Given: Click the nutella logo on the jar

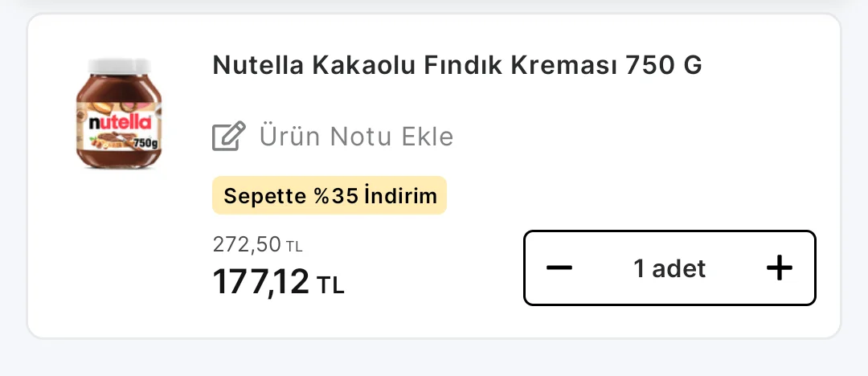Looking at the screenshot, I should tap(120, 123).
